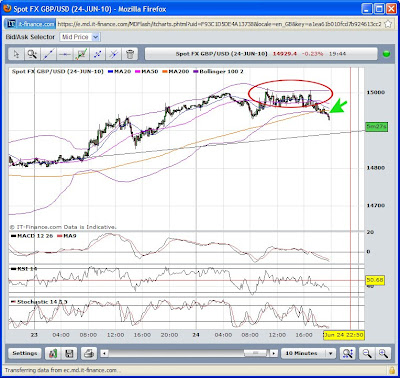Select the arrow pointer tool
Screen dimensions: 400x378
pyautogui.click(x=17, y=54)
